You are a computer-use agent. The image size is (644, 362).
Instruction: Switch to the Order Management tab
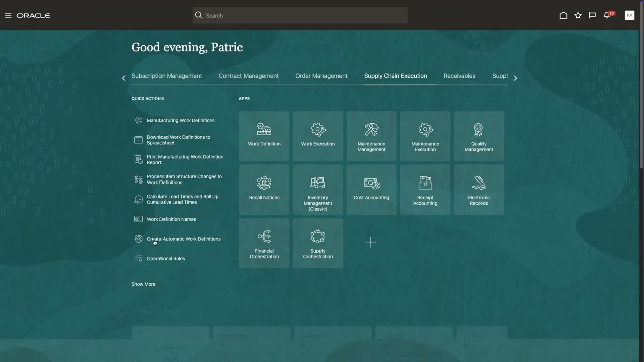(x=321, y=76)
